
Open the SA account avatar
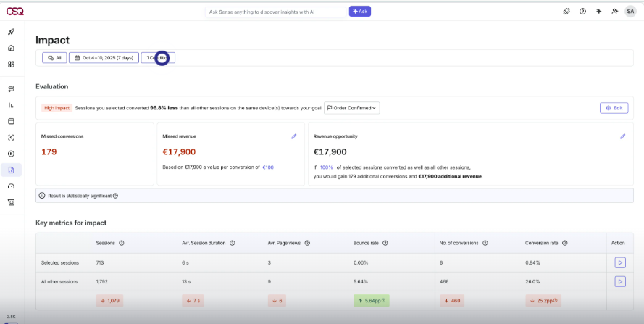tap(630, 12)
